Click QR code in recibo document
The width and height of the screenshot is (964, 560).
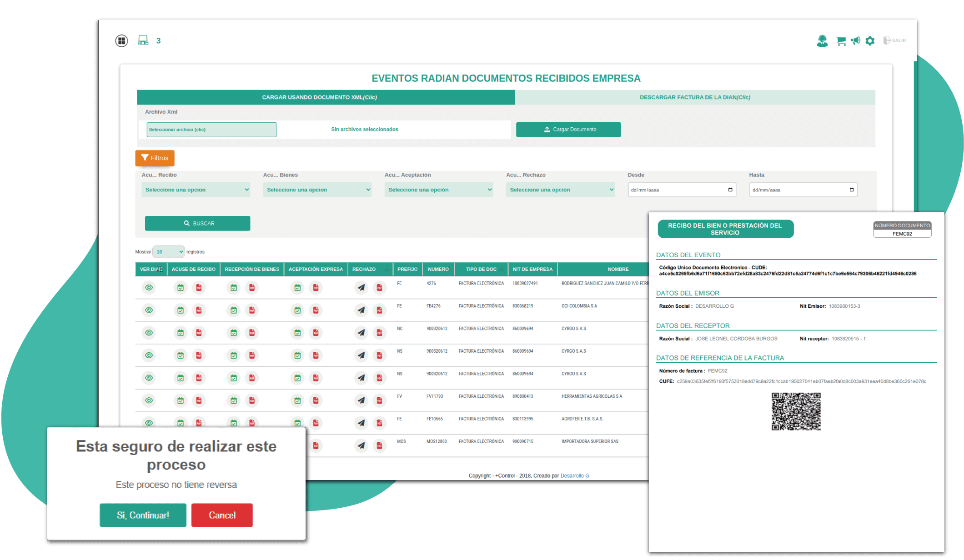click(x=796, y=411)
